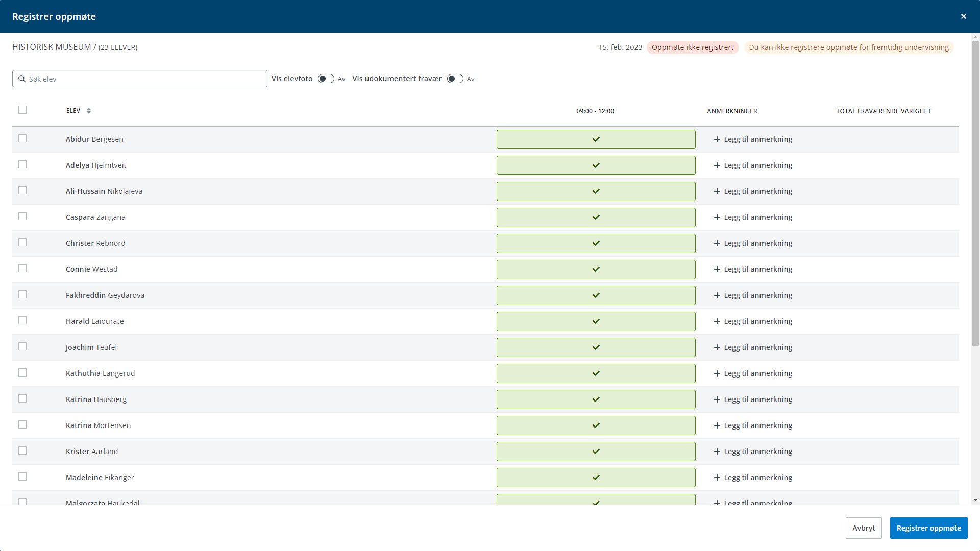Click attendance check cell for Krister Aarland
This screenshot has height=551, width=980.
596,452
